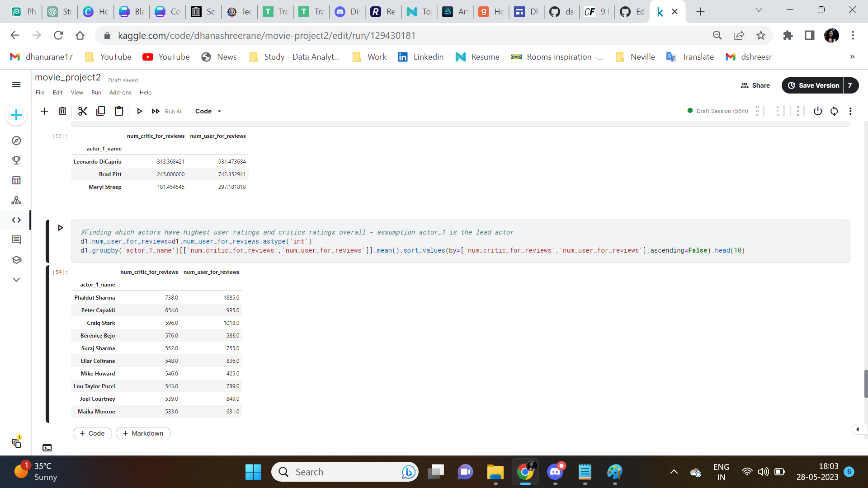Viewport: 868px width, 488px height.
Task: Open the Add-ons menu
Action: pyautogui.click(x=120, y=93)
